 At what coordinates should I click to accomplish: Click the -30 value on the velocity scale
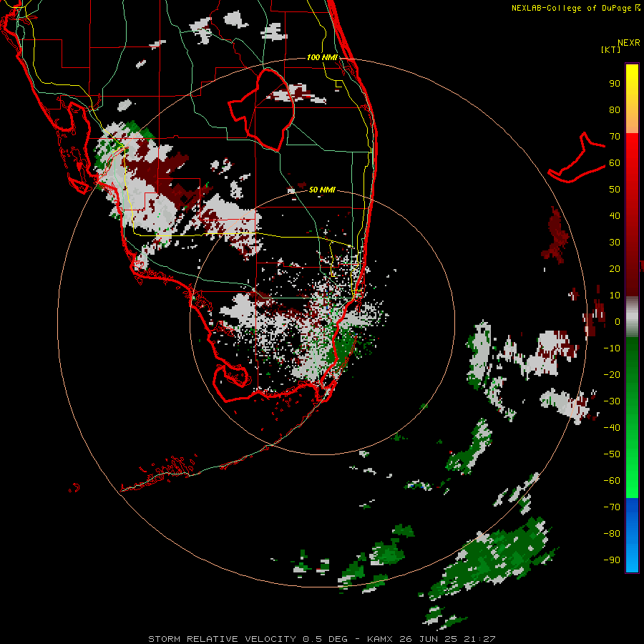click(612, 401)
